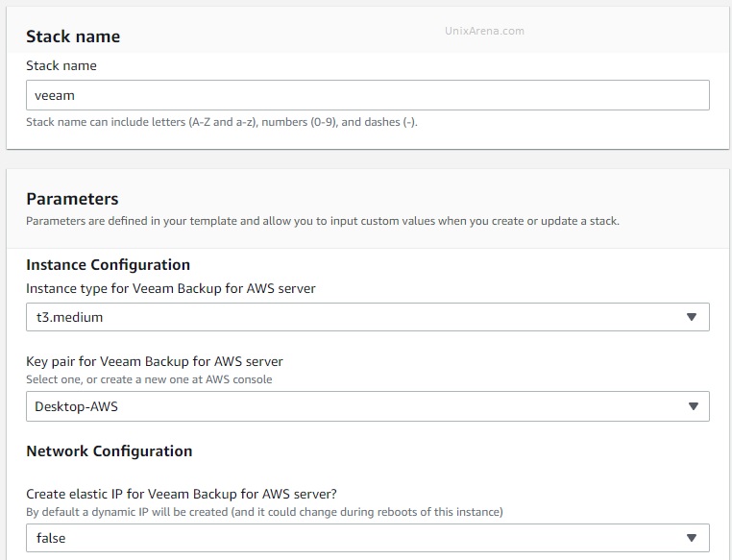Click the 'Instance Configuration' heading

(x=108, y=264)
